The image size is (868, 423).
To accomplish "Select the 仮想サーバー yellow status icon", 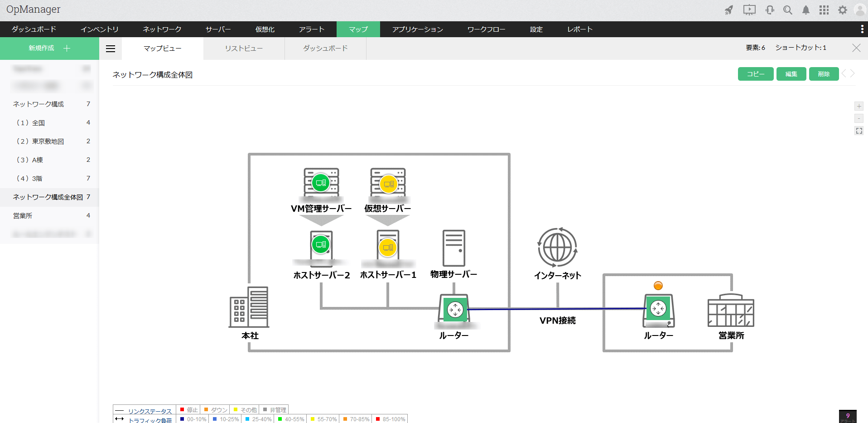I will pyautogui.click(x=388, y=184).
